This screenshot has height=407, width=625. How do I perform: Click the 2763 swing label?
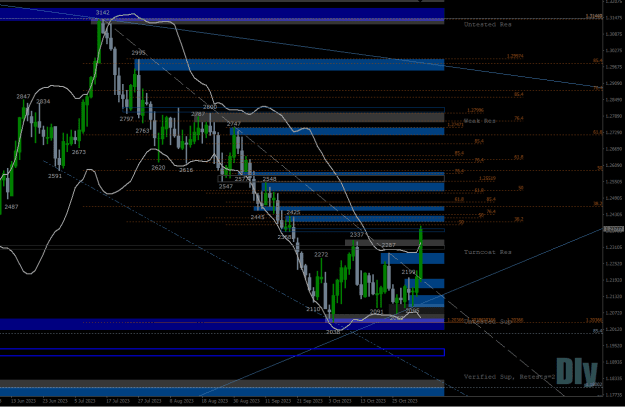click(142, 131)
